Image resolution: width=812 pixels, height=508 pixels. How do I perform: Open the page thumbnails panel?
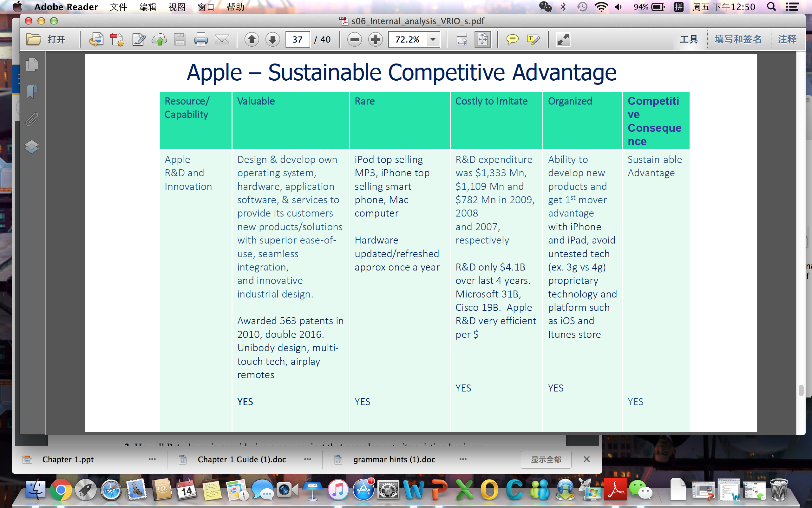point(32,64)
